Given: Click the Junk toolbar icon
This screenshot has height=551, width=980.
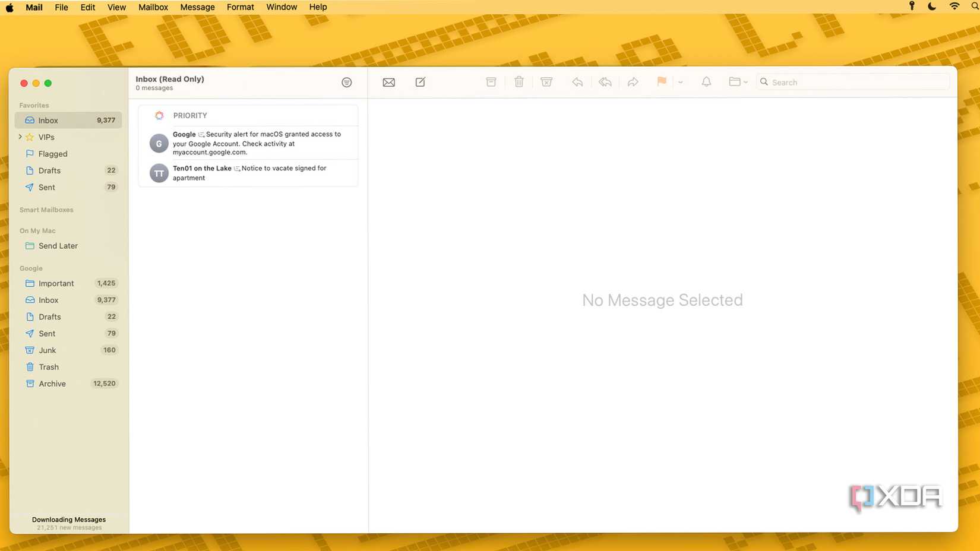Looking at the screenshot, I should [x=546, y=82].
